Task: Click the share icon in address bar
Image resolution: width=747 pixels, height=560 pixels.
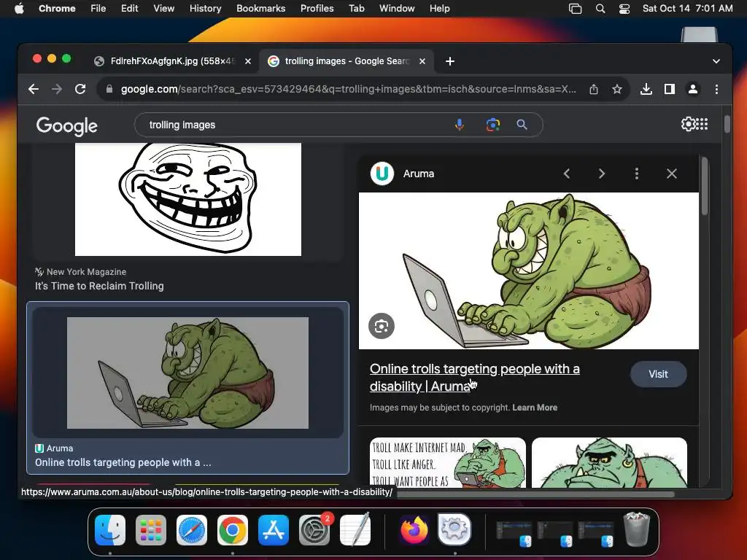Action: point(594,89)
